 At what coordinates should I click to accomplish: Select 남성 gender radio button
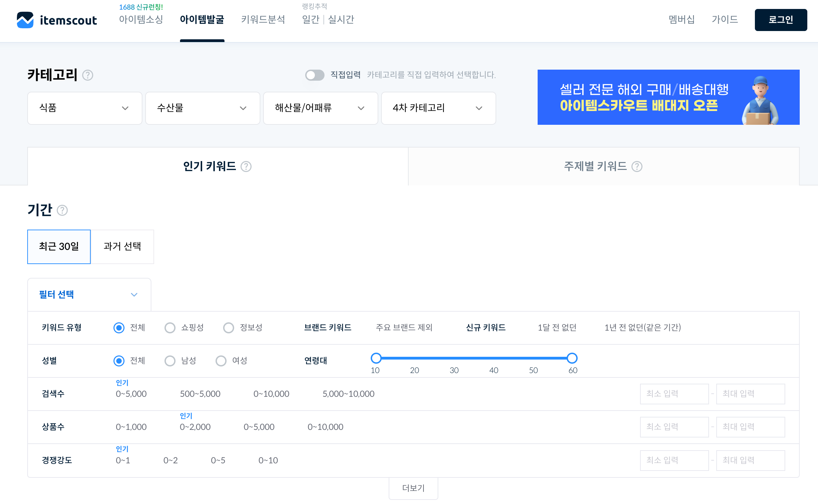(170, 361)
